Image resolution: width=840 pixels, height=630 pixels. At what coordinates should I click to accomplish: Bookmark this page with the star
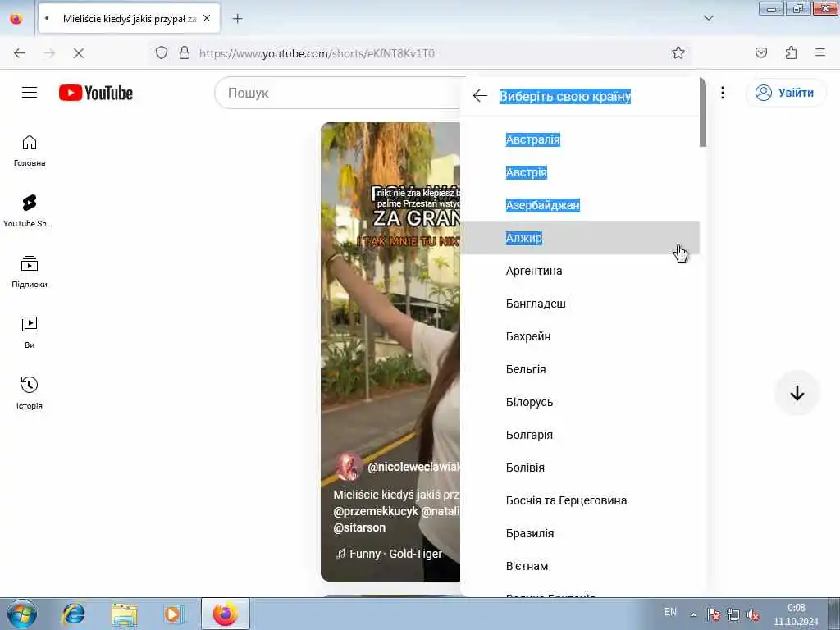pos(678,52)
